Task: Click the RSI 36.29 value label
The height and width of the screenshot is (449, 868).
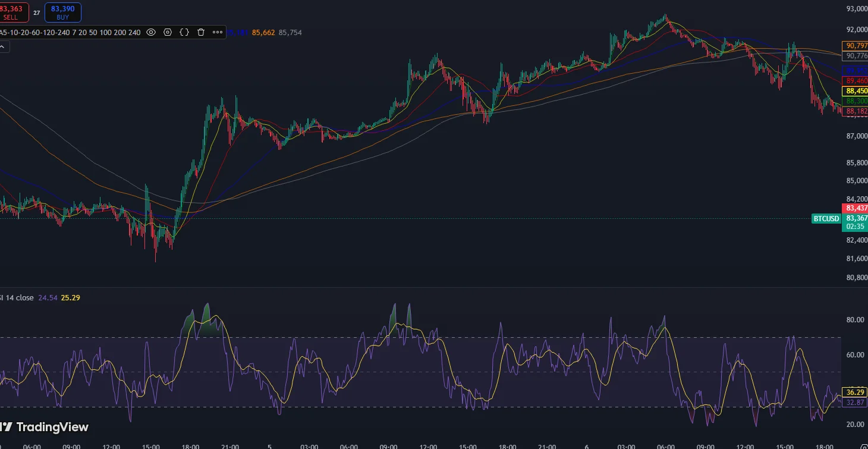Action: pos(856,393)
